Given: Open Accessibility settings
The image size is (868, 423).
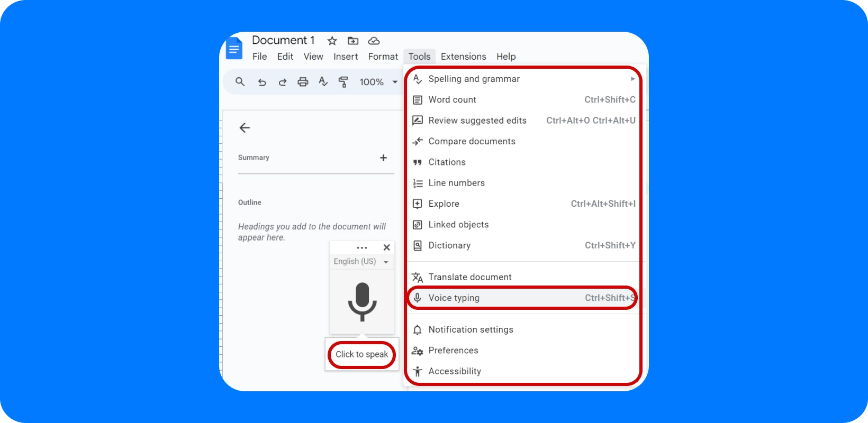Looking at the screenshot, I should coord(524,371).
